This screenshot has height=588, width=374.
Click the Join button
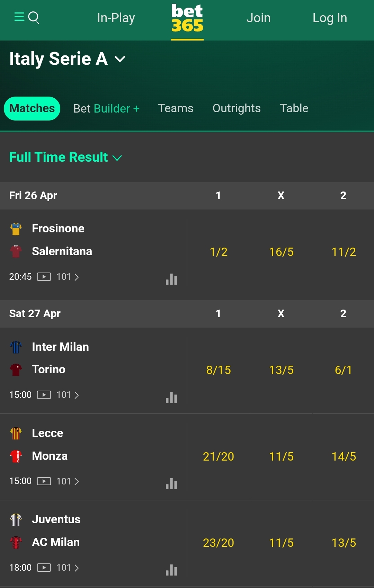click(258, 18)
